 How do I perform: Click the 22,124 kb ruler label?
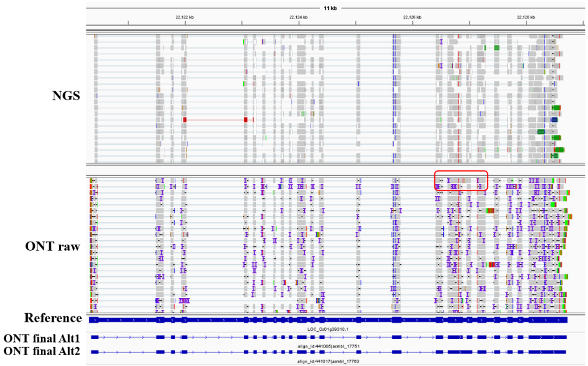[298, 17]
